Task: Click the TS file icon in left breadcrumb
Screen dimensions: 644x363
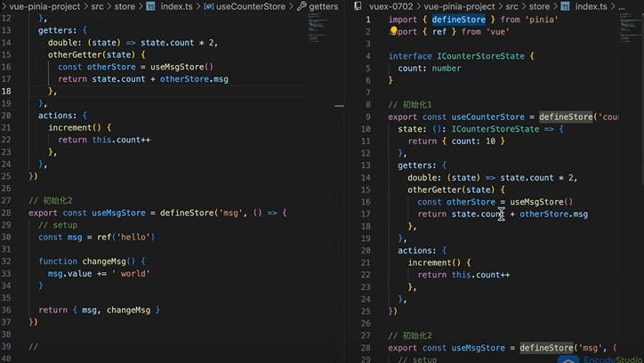Action: click(x=150, y=6)
